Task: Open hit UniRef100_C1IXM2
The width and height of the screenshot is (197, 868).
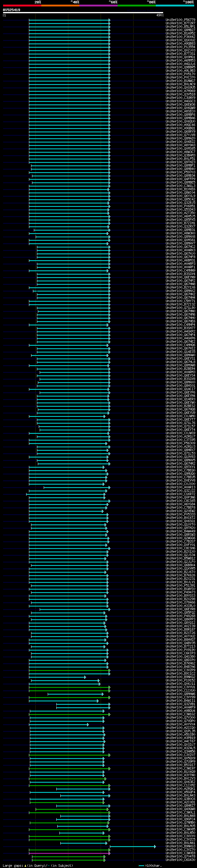Action: (x=180, y=785)
